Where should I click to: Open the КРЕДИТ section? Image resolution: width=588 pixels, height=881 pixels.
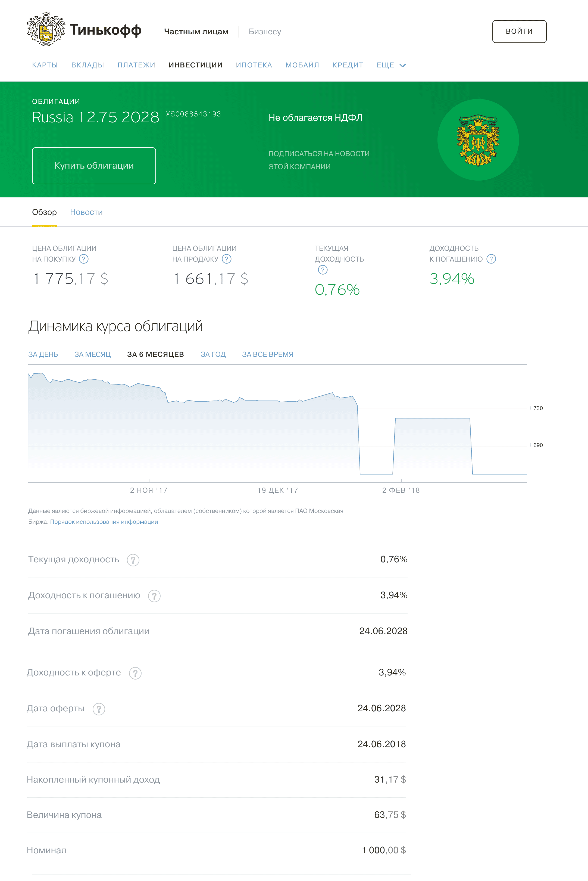tap(348, 65)
